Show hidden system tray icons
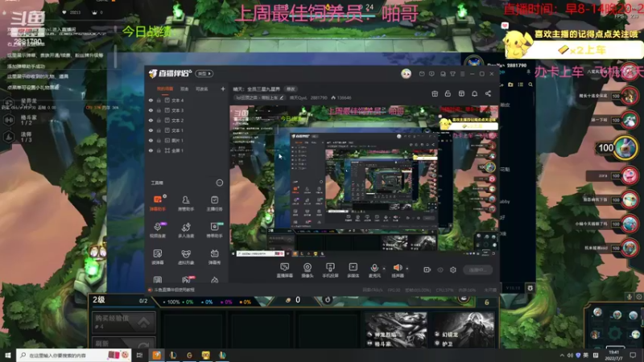The width and height of the screenshot is (644, 362). click(562, 355)
